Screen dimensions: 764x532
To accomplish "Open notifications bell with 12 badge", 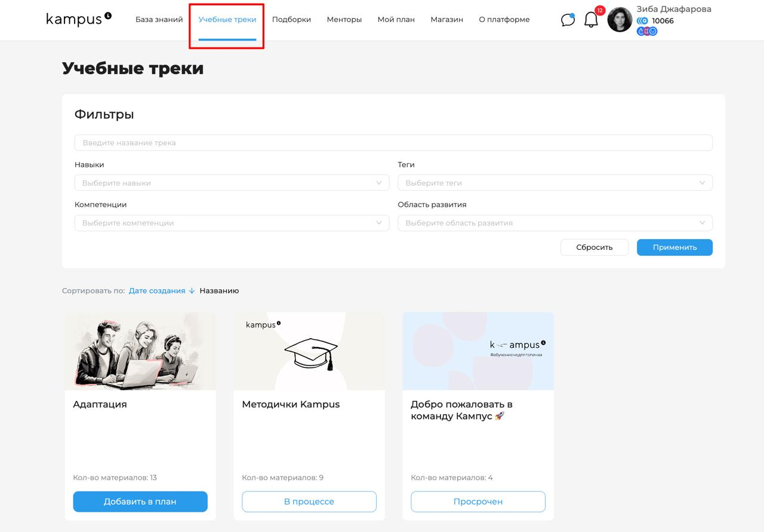I will 591,20.
